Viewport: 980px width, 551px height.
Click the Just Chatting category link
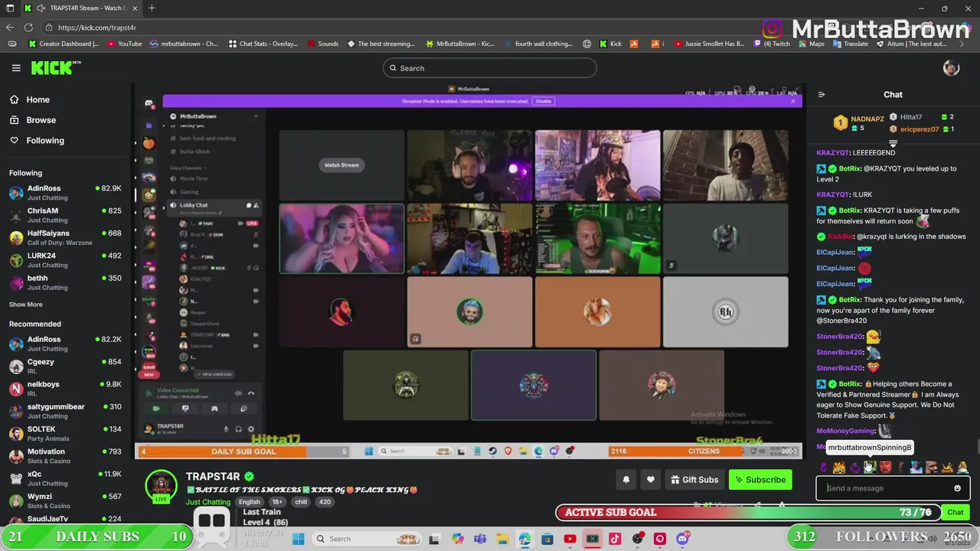coord(208,502)
